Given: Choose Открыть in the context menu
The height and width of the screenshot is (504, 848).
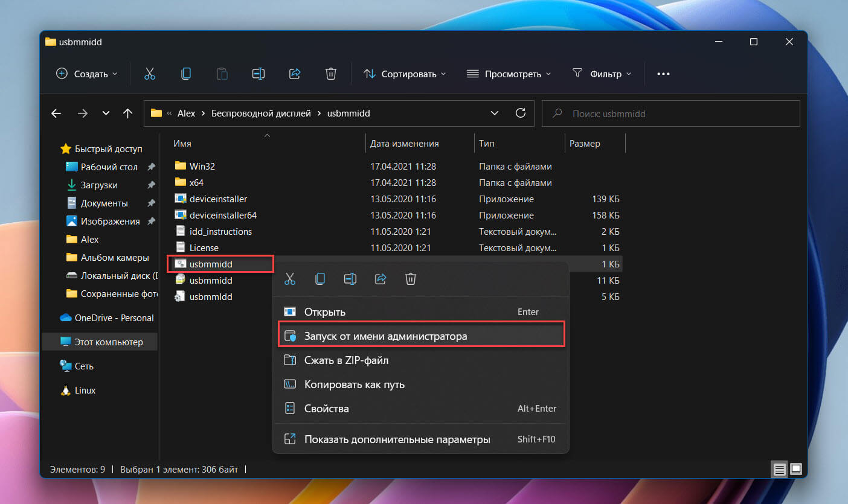Looking at the screenshot, I should coord(420,312).
